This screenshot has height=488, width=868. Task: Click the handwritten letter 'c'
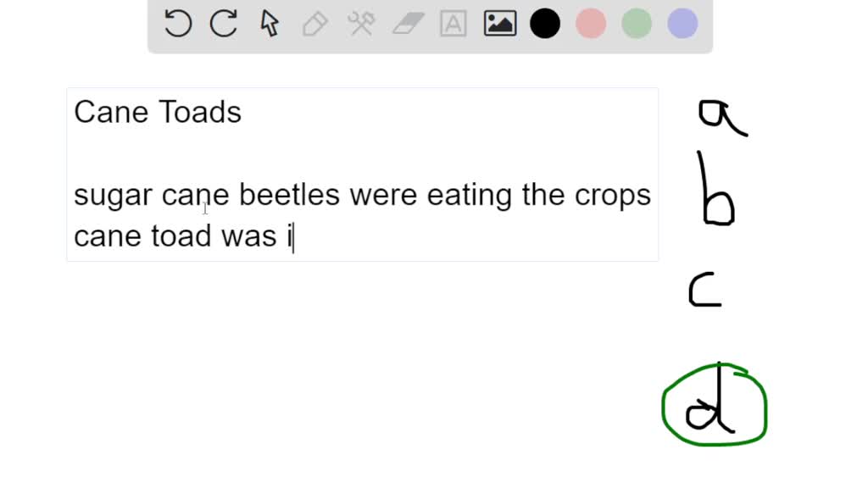coord(704,291)
